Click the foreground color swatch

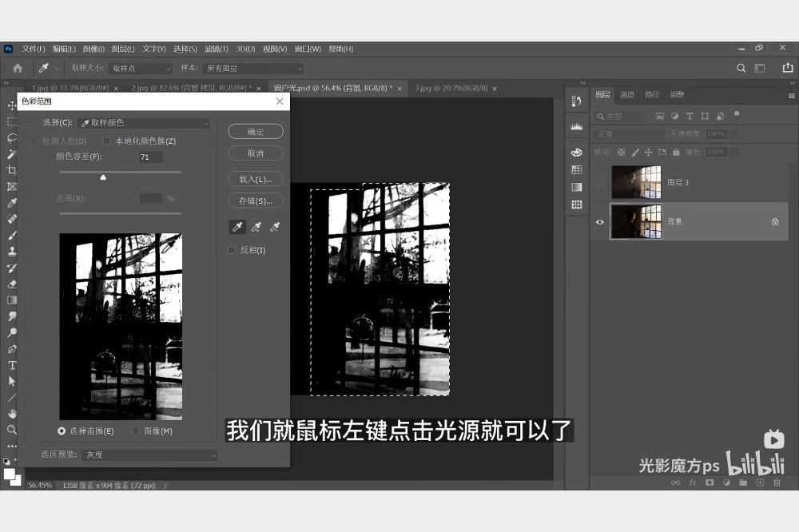[9, 474]
